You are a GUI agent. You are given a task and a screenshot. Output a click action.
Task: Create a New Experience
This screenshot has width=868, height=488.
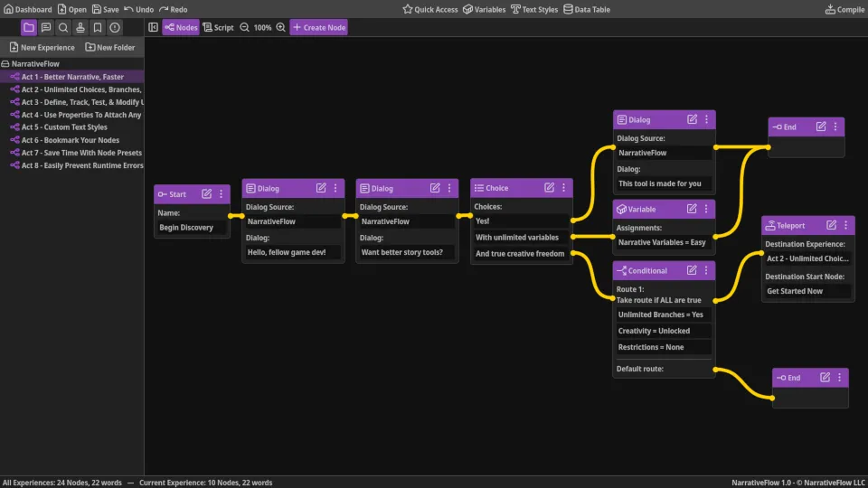42,47
